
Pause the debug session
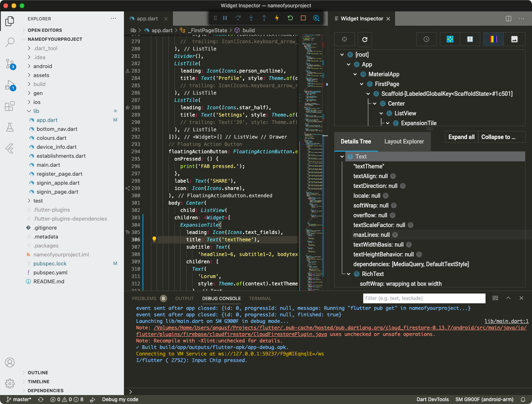pos(225,18)
